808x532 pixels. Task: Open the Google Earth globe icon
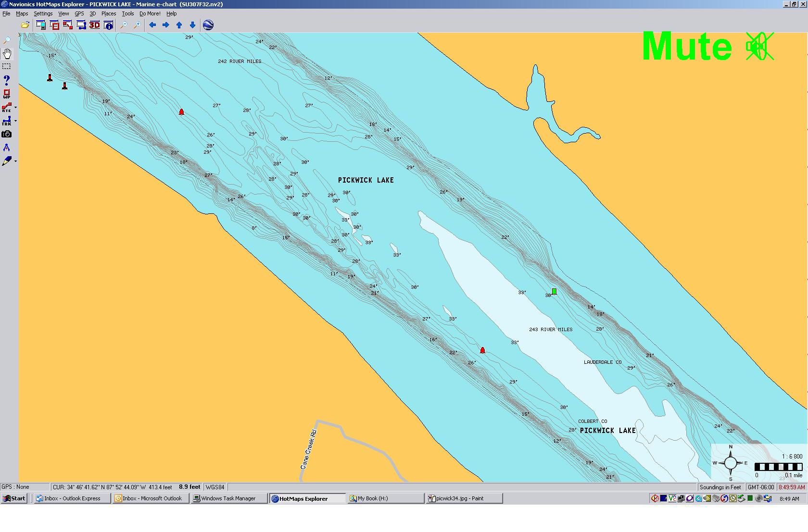(x=208, y=25)
